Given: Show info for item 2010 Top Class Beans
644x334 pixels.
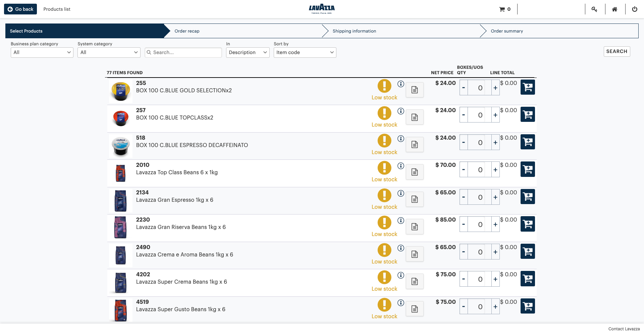Looking at the screenshot, I should (401, 166).
